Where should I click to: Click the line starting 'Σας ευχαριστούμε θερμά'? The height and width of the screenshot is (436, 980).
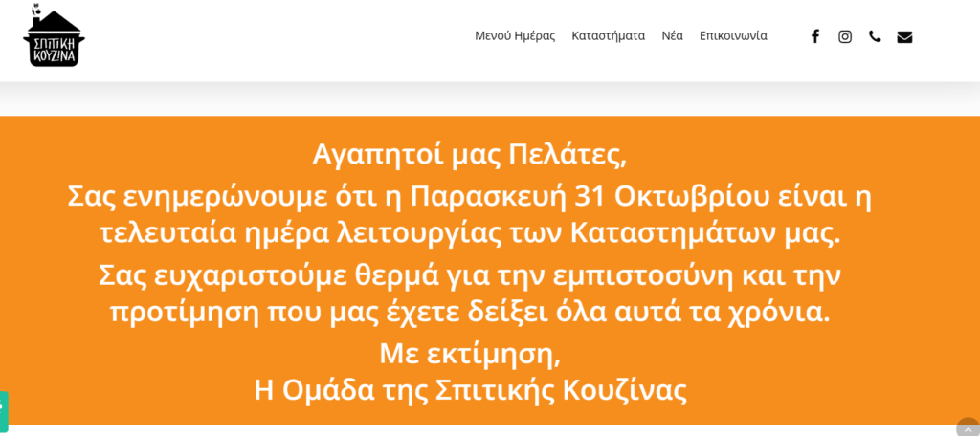click(x=470, y=275)
